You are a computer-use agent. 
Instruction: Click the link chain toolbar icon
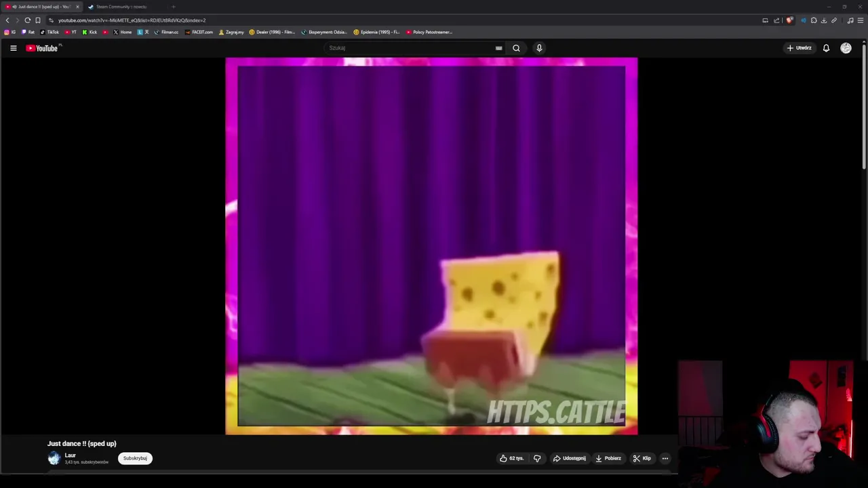[834, 20]
